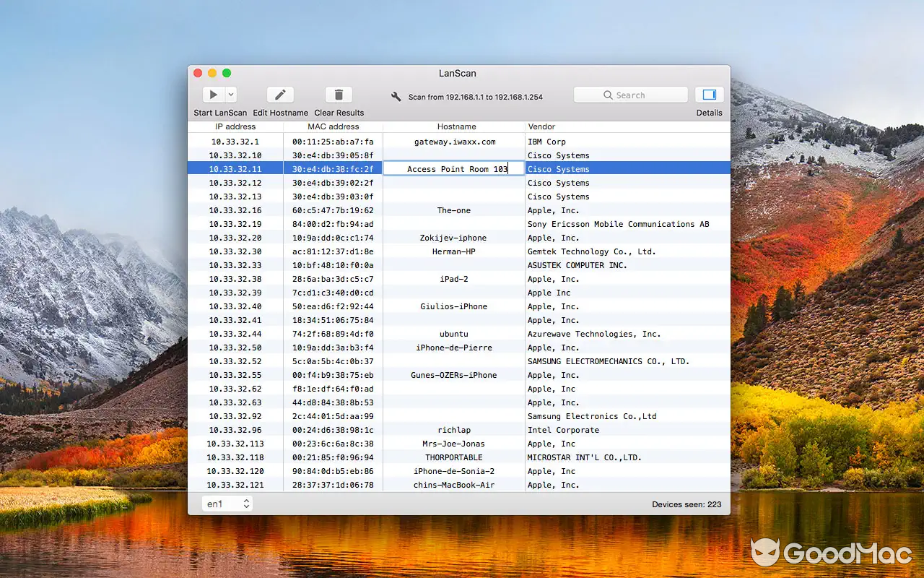Click the magnifying glass in the Search field
The image size is (924, 578).
pyautogui.click(x=609, y=94)
